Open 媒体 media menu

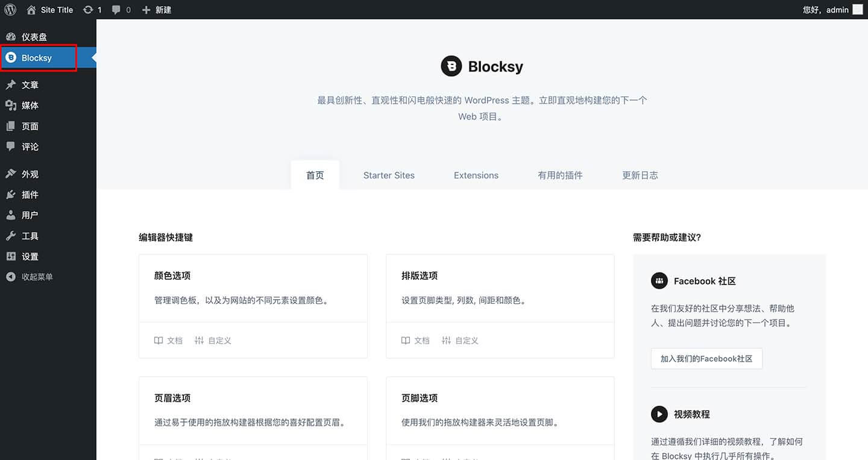(x=48, y=106)
